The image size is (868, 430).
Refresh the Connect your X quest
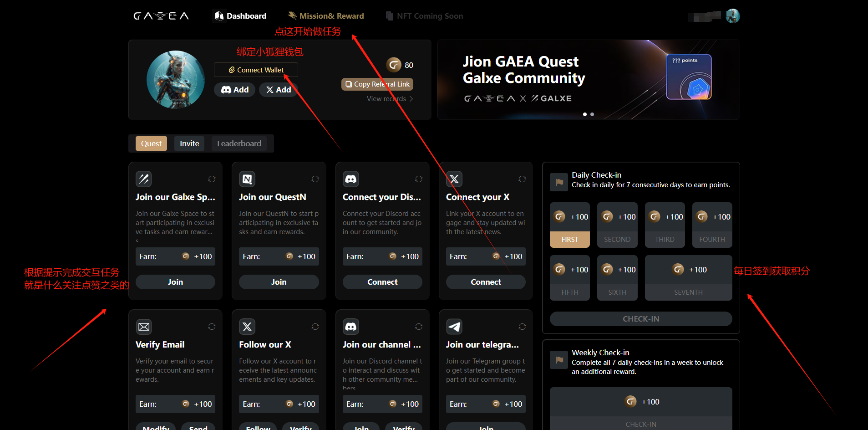(x=522, y=179)
